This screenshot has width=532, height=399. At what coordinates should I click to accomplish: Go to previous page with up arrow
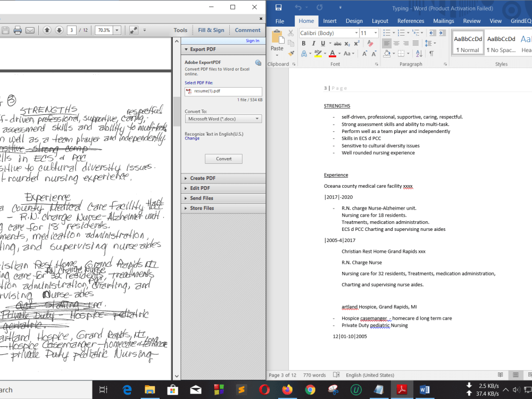coord(47,30)
